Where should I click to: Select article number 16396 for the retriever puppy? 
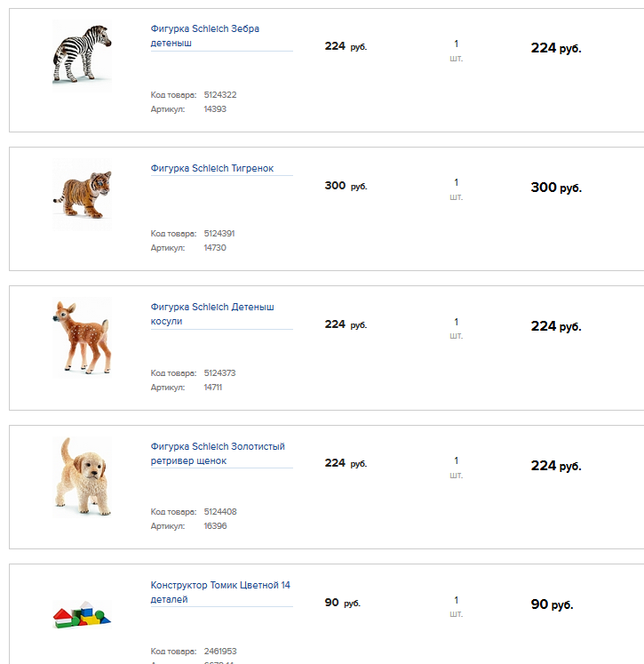215,525
